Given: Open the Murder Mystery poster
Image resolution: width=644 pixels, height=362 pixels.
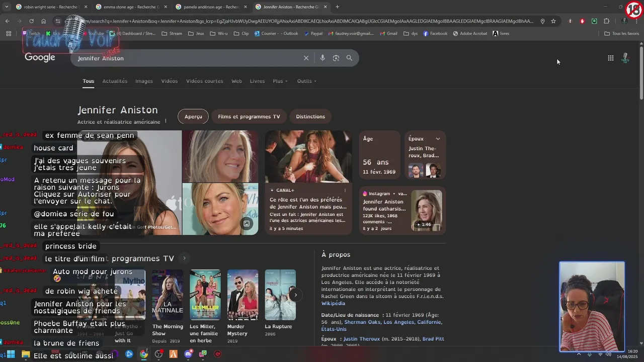Looking at the screenshot, I should coord(243,295).
